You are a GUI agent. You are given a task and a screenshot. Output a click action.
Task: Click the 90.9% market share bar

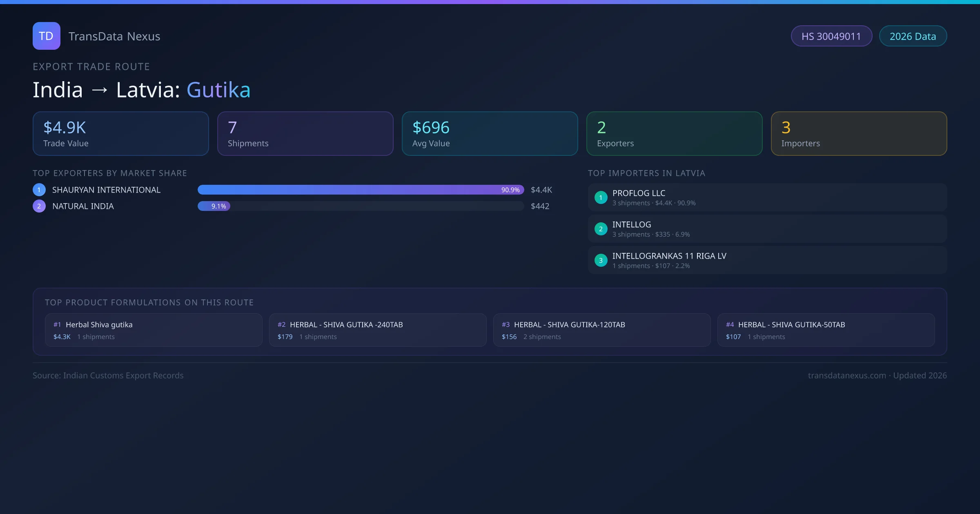360,190
